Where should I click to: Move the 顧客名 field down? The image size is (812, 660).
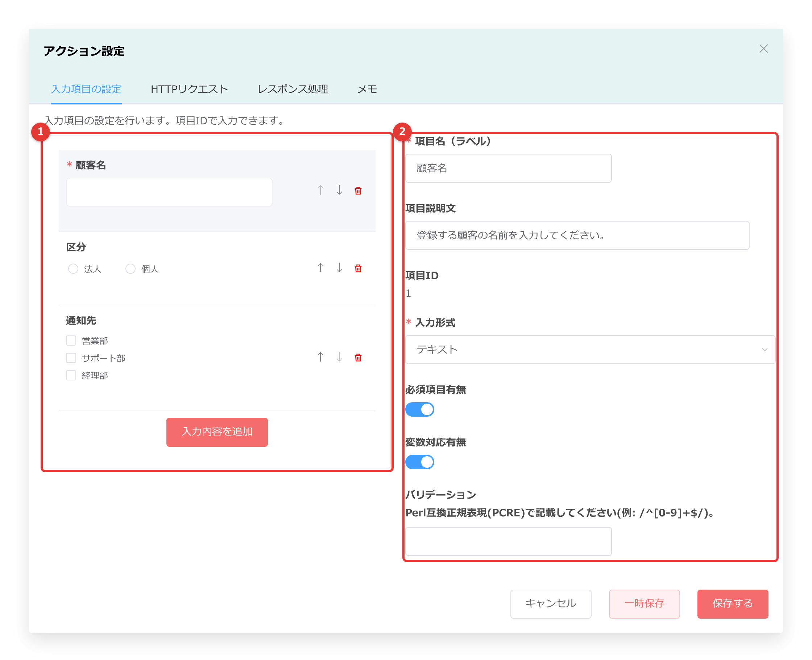339,190
